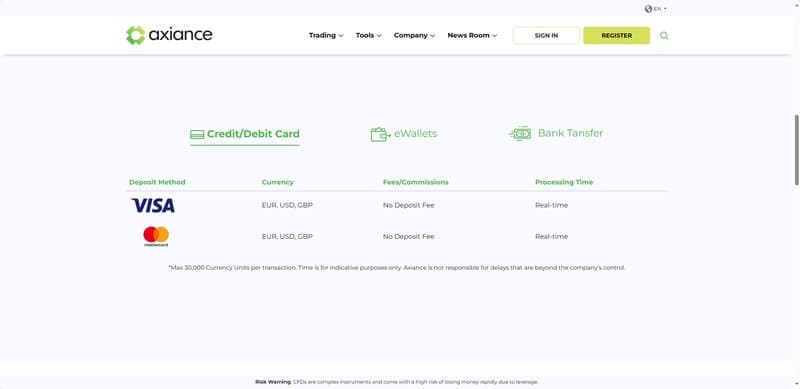Select the Credit/Debit Card tab
The image size is (800, 389).
[x=245, y=135]
